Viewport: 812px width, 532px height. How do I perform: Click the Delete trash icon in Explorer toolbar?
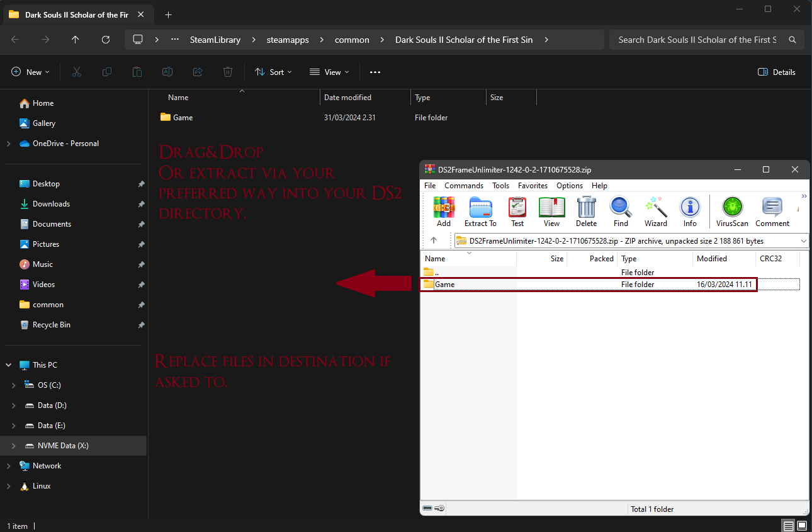point(228,72)
